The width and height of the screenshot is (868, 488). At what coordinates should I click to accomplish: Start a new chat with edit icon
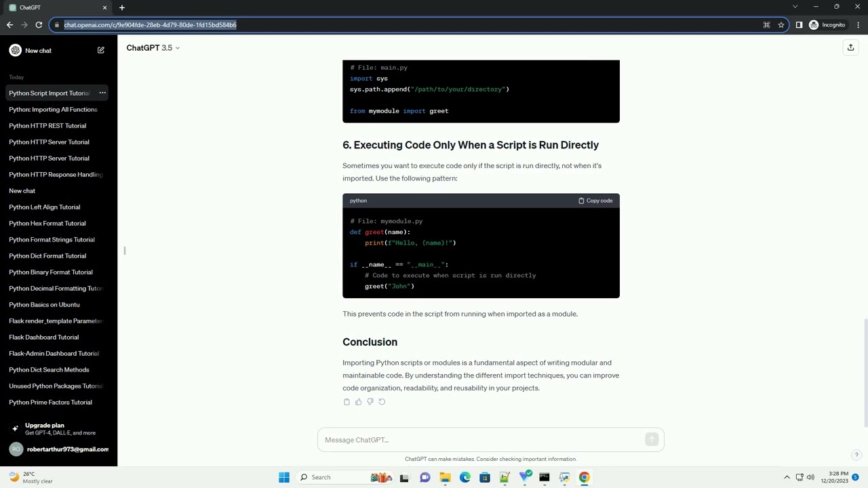(x=101, y=50)
